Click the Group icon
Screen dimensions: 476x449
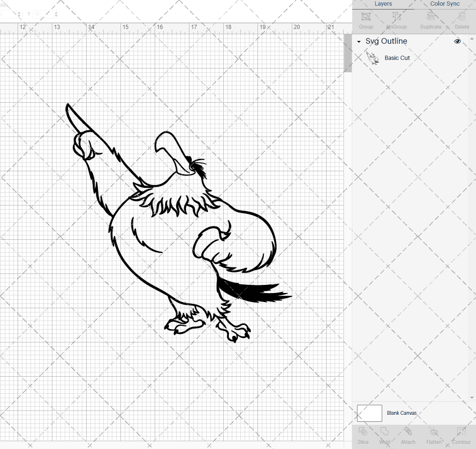tap(366, 20)
